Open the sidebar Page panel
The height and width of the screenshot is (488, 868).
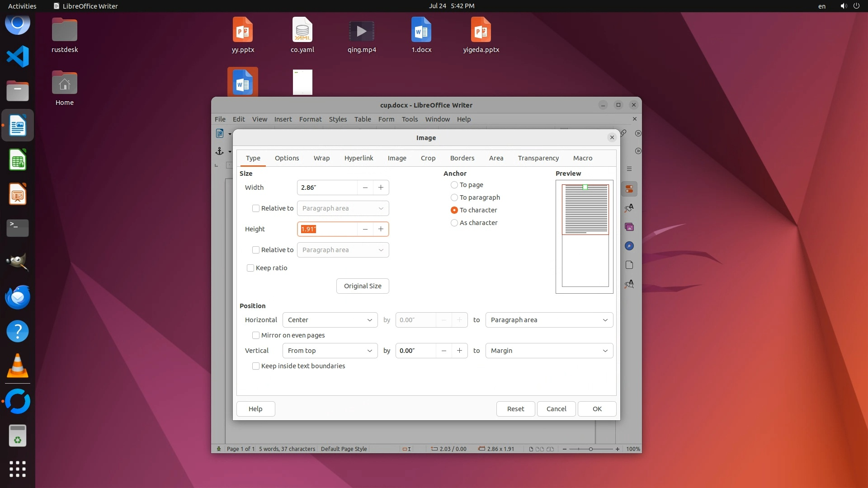(629, 265)
